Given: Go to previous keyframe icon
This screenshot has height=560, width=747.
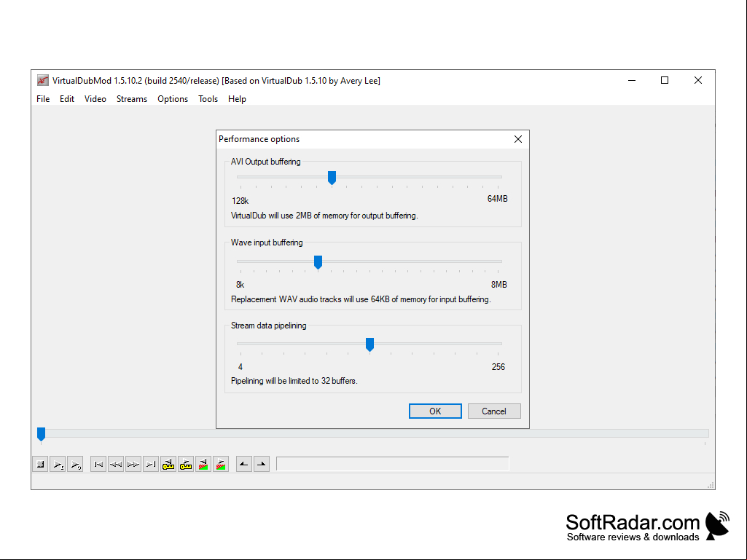Looking at the screenshot, I should pos(168,464).
